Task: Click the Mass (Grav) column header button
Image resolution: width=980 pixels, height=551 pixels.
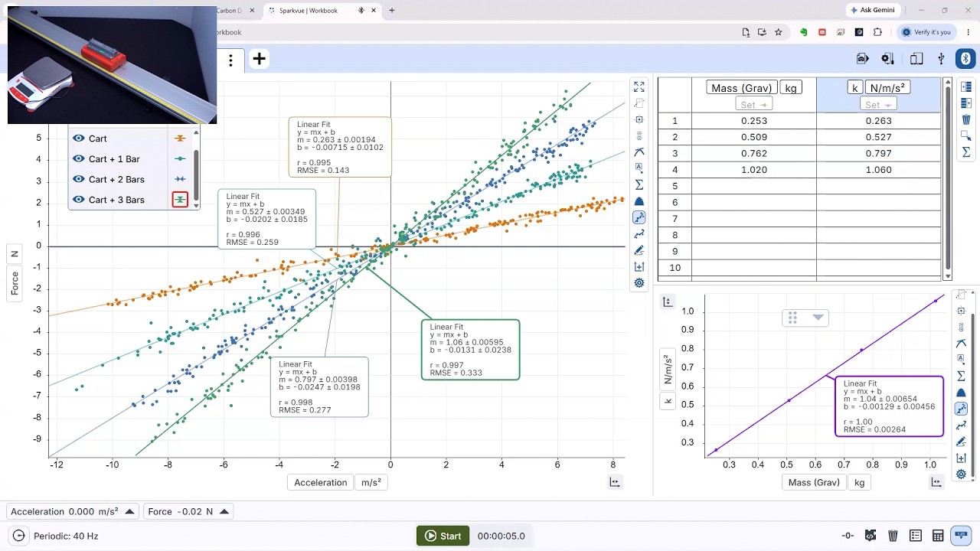Action: [742, 88]
